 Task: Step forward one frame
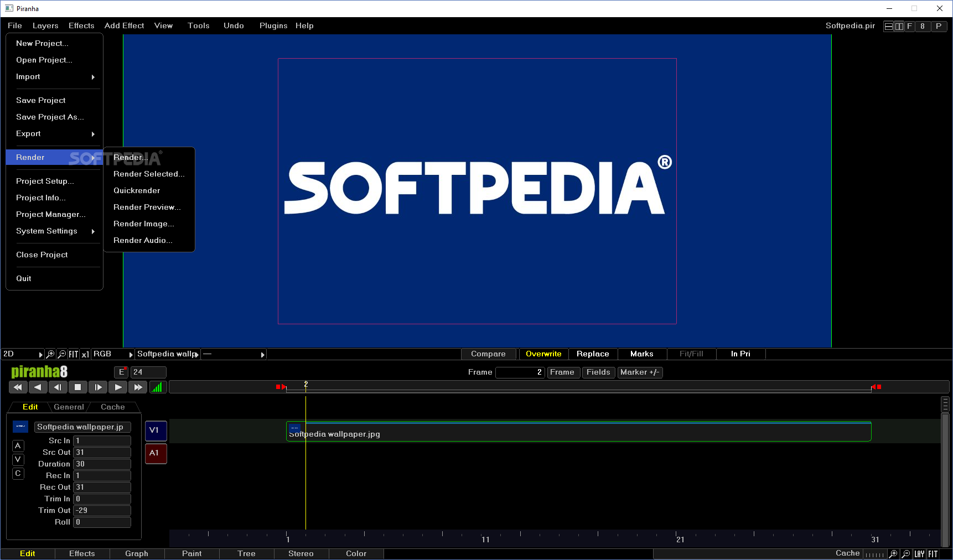pos(98,387)
